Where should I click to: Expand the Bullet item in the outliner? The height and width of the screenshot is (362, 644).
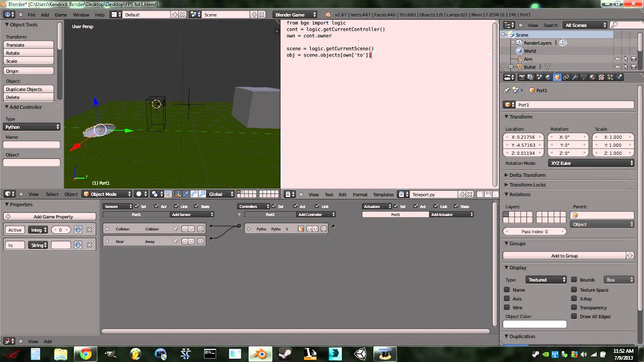pyautogui.click(x=511, y=67)
